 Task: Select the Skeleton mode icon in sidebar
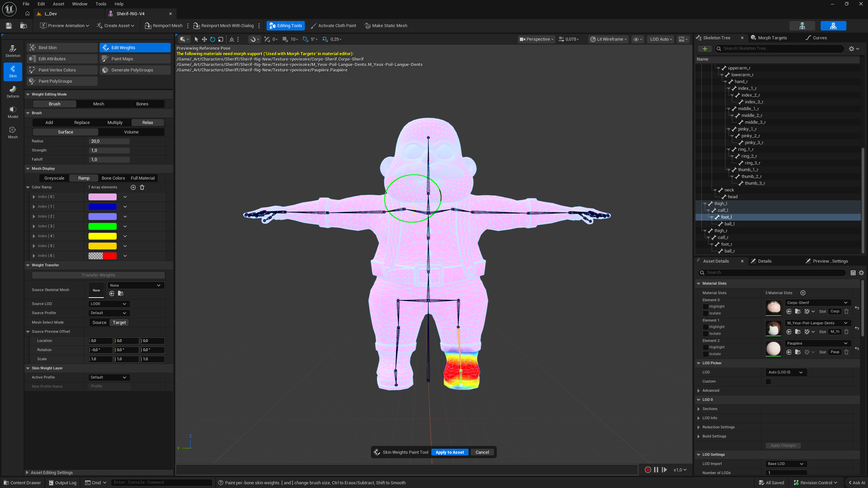pos(12,51)
